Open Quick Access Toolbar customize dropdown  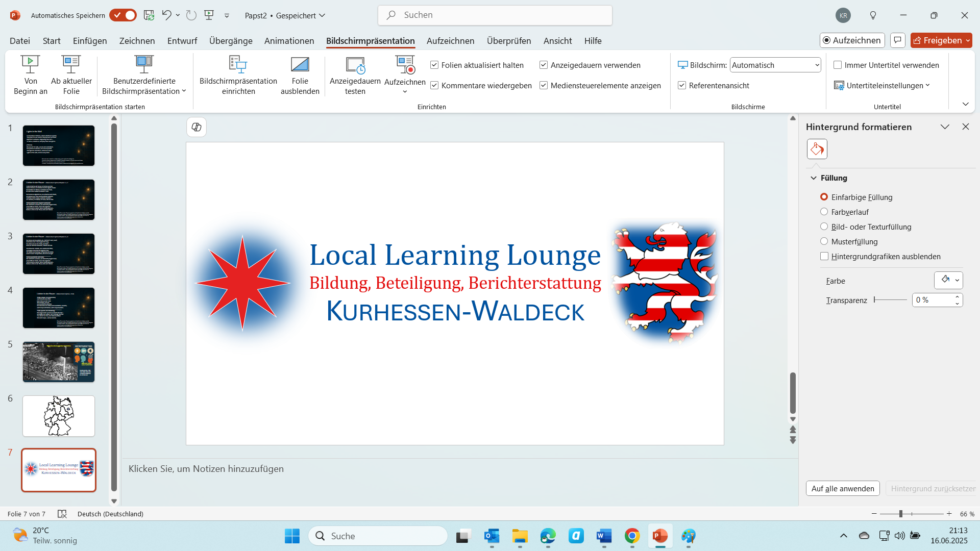[227, 15]
